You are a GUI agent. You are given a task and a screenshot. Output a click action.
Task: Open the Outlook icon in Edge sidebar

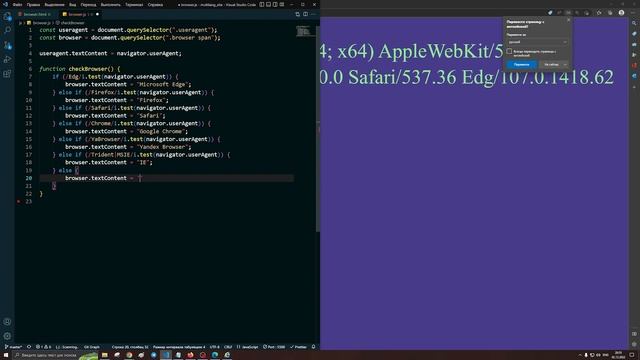[x=634, y=76]
